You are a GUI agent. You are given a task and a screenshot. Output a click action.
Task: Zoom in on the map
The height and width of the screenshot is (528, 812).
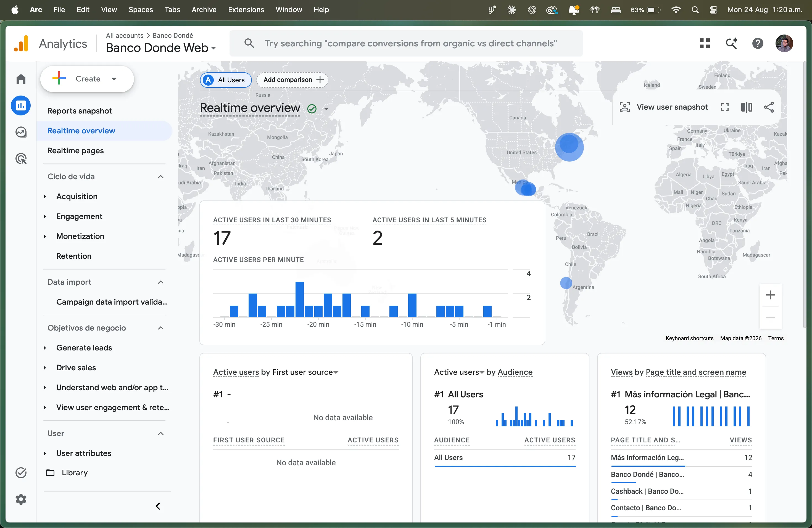770,295
